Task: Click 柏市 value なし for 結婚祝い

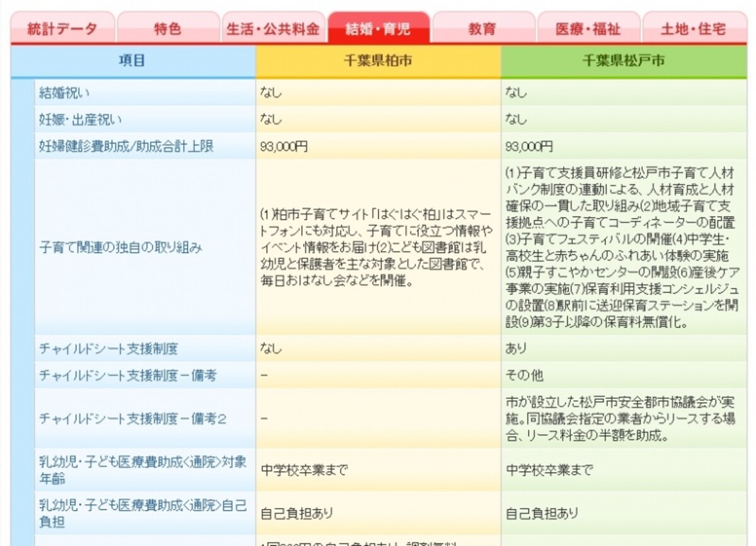Action: coord(271,93)
